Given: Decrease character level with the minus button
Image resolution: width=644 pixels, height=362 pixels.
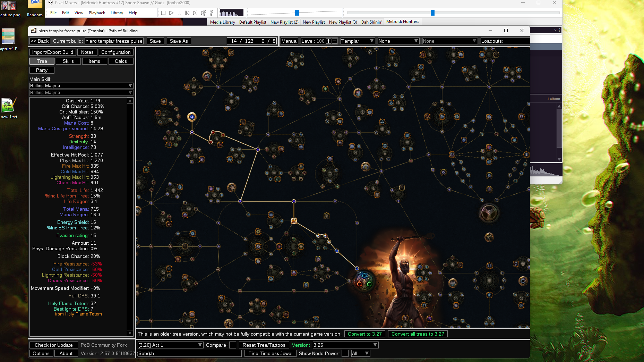Looking at the screenshot, I should point(334,41).
